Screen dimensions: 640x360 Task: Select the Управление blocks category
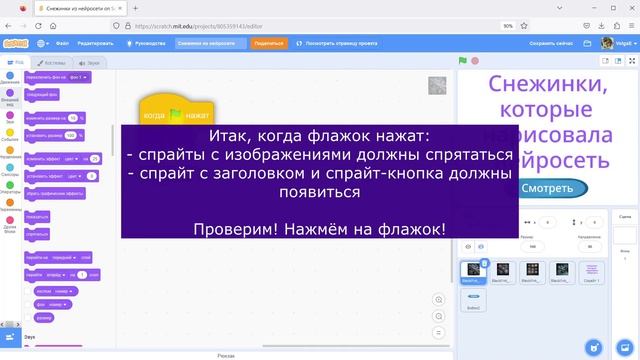point(10,153)
